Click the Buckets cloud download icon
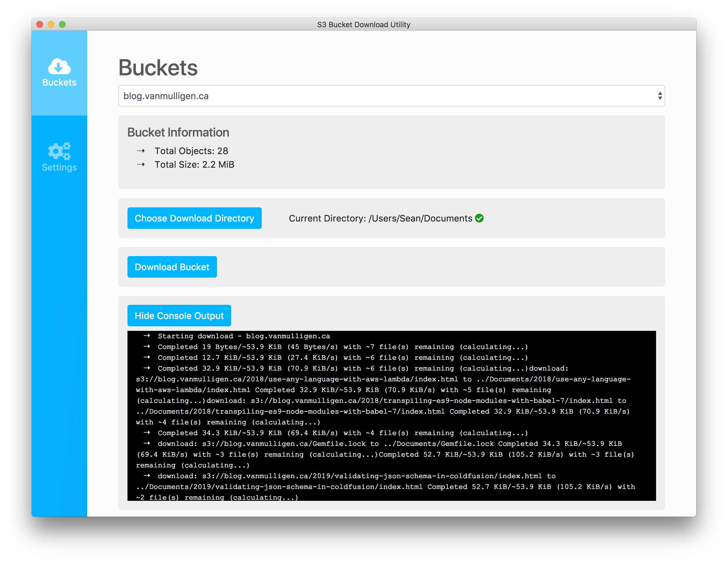728x562 pixels. click(59, 66)
